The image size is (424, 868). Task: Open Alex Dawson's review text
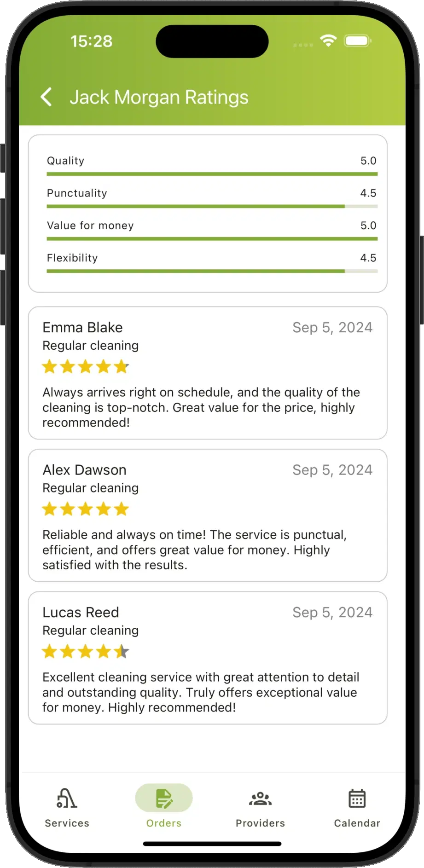click(195, 550)
